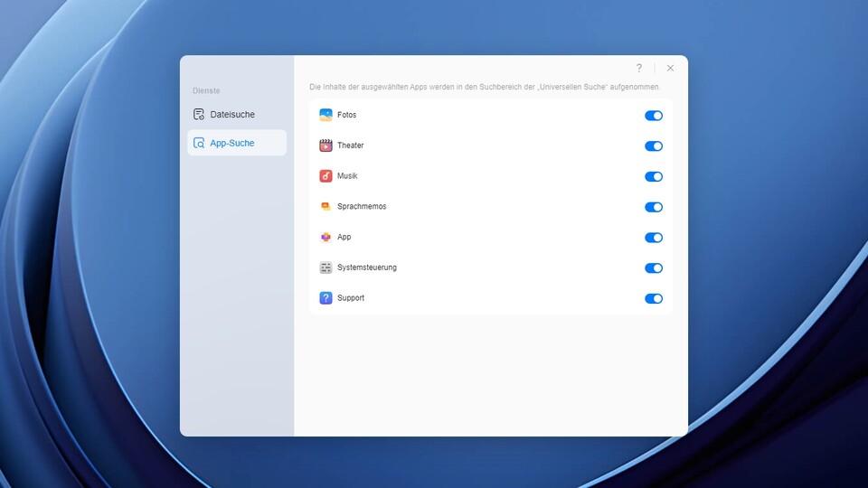Disable Sprachmemos in universal search
868x488 pixels.
(x=653, y=207)
